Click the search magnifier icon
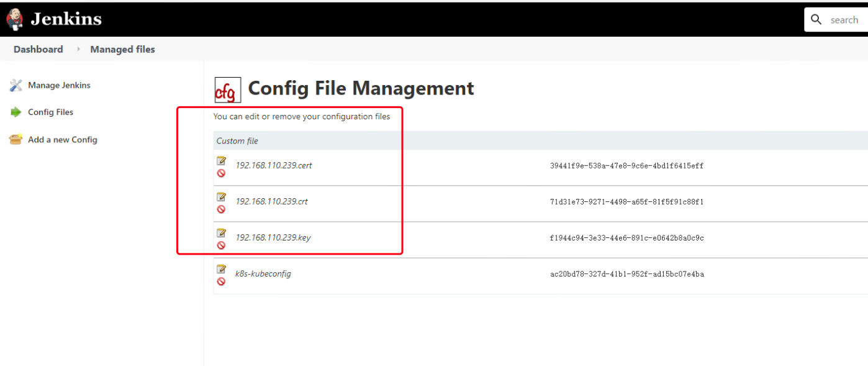This screenshot has height=366, width=868. (816, 20)
